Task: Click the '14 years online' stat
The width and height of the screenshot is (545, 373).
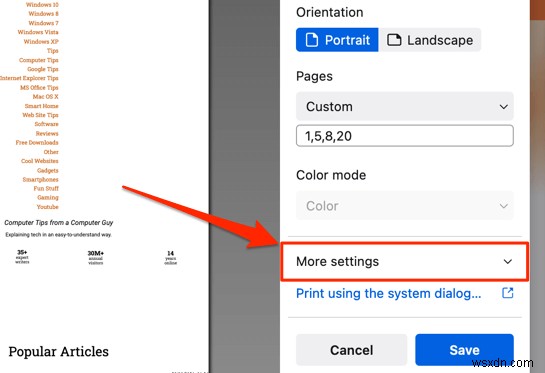Action: 170,258
